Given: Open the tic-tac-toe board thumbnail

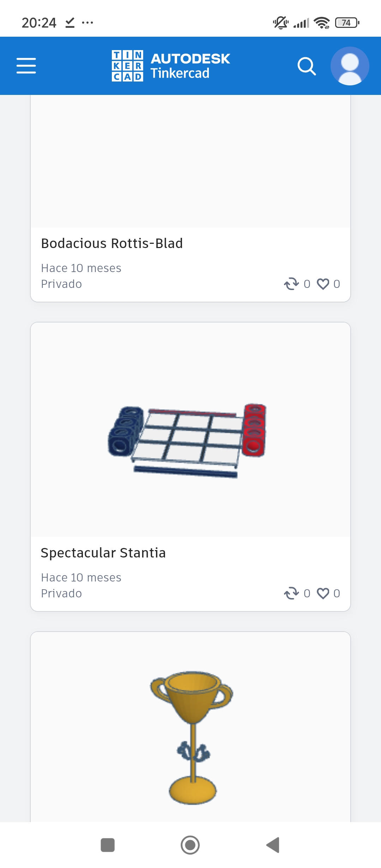Looking at the screenshot, I should pos(190,430).
